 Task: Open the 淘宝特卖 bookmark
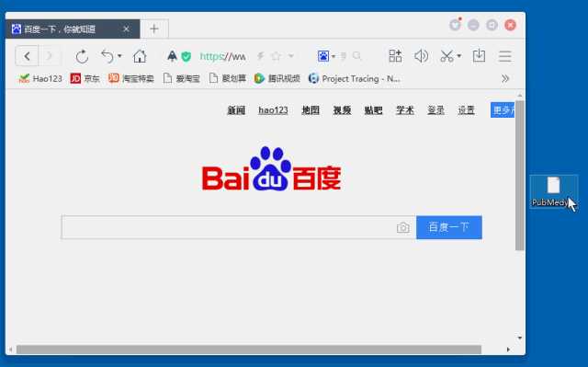(130, 78)
